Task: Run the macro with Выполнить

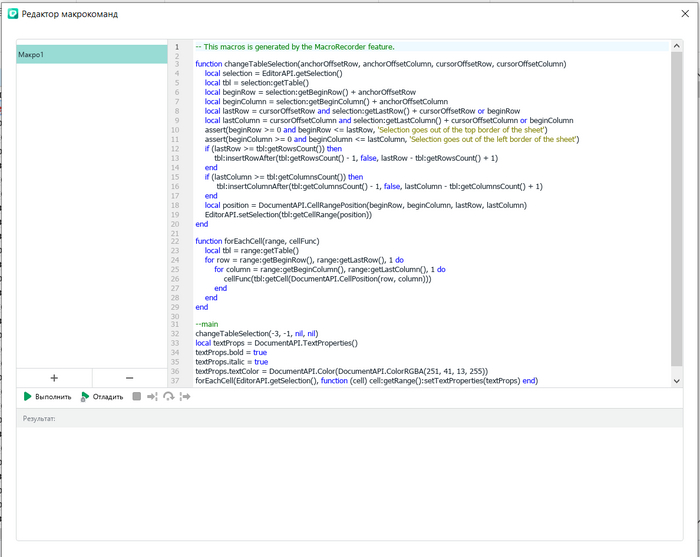Action: click(47, 397)
